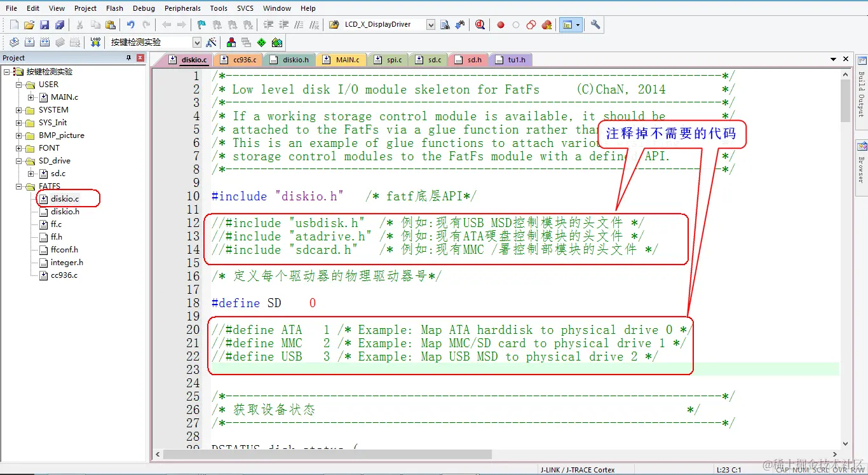Toggle a bookmark on current line
Viewport: 868px width, 475px height.
pos(202,25)
